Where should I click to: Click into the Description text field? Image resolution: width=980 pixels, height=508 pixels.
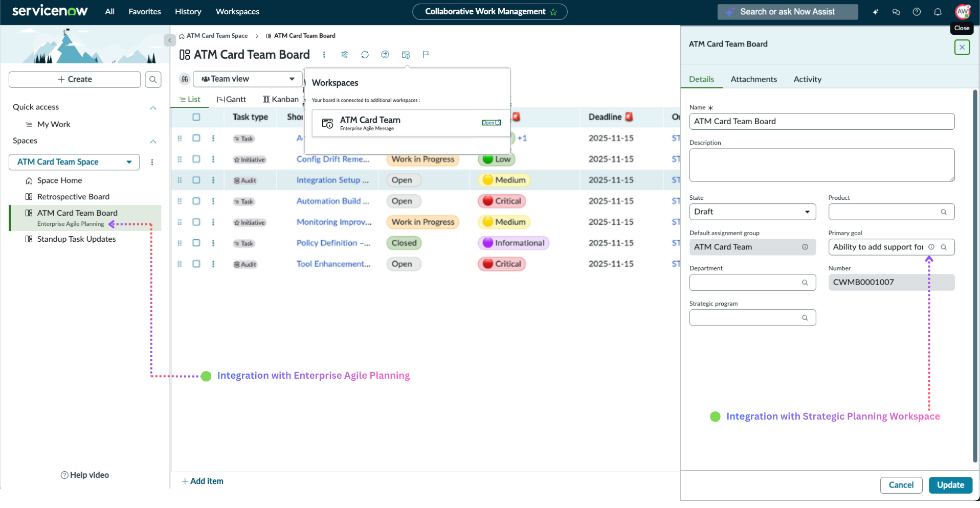click(821, 165)
